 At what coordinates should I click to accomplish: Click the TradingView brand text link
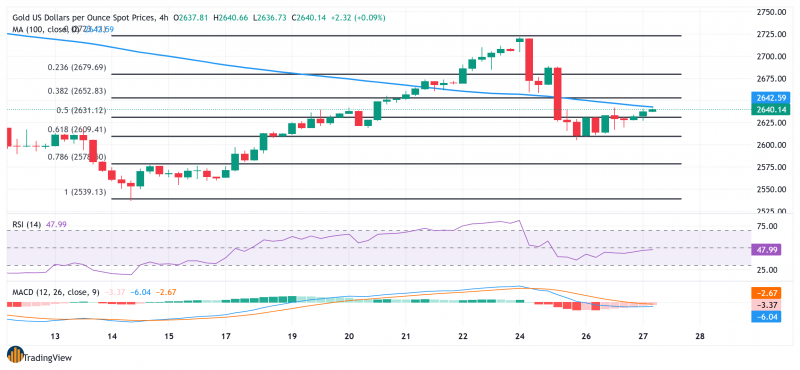[48, 358]
